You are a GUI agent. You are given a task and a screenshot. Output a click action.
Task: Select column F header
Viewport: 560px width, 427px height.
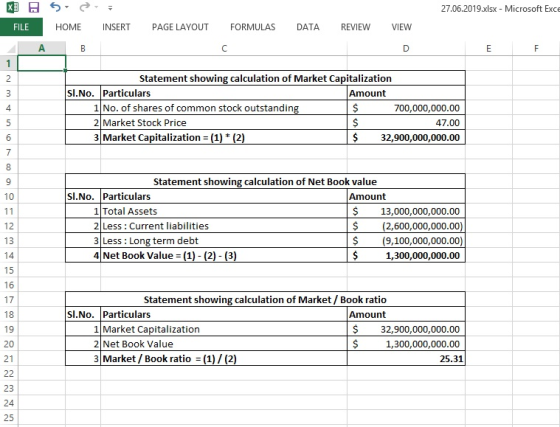point(536,49)
